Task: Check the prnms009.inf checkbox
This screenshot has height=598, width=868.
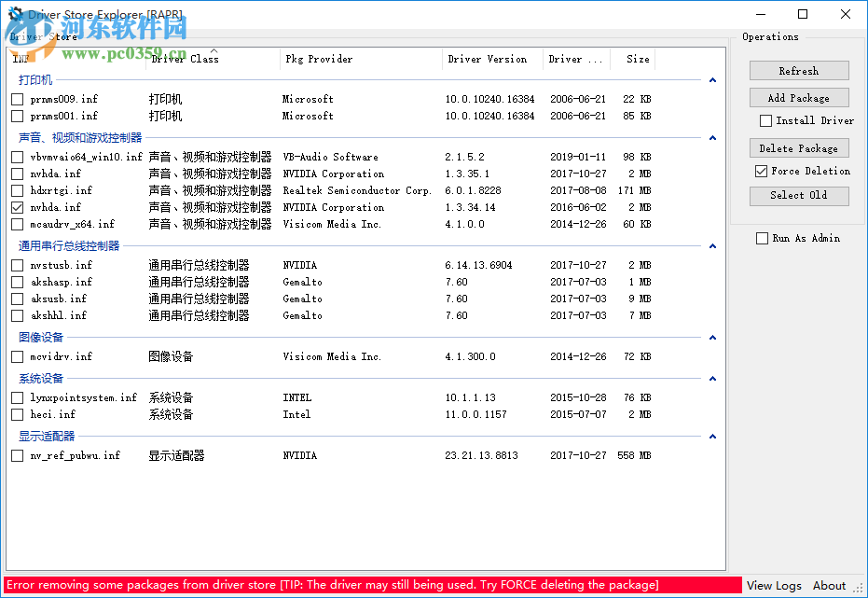Action: [x=17, y=99]
